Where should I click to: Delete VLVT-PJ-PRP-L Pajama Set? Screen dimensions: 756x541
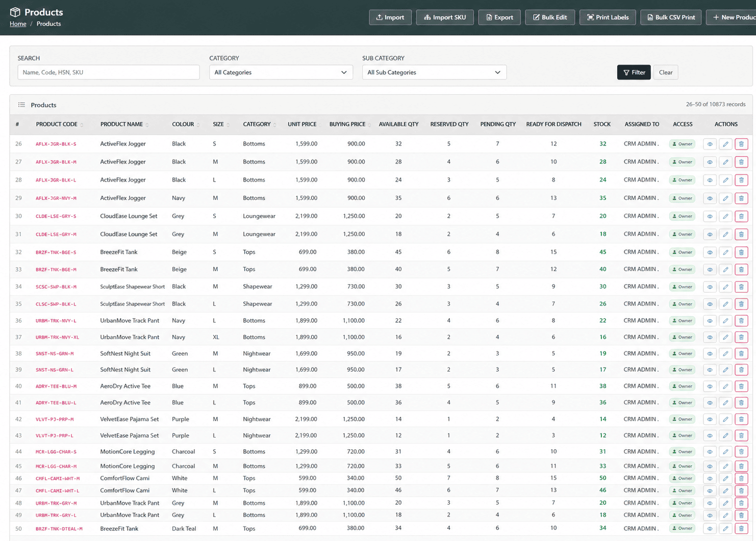tap(741, 435)
